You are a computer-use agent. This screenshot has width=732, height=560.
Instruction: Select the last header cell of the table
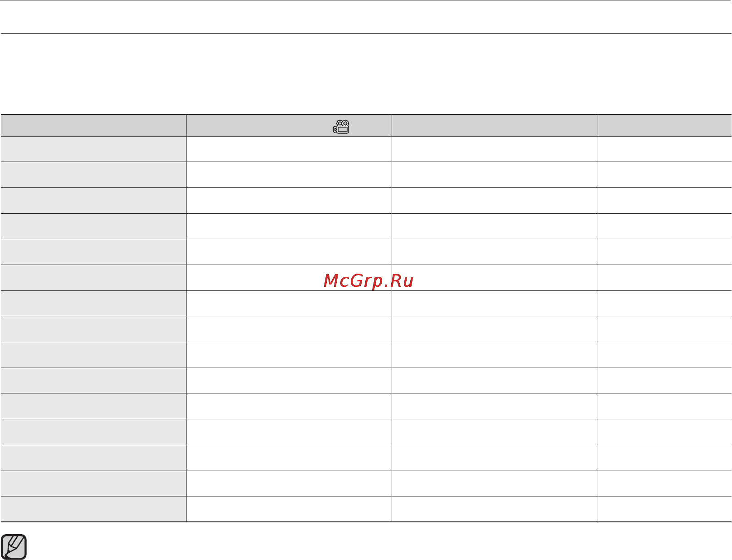tap(664, 125)
